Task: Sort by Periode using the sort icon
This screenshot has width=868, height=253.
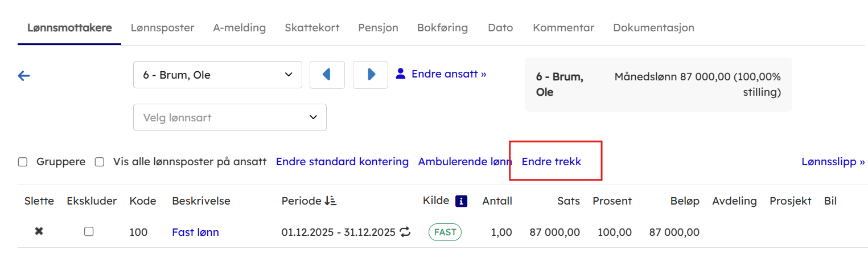Action: pyautogui.click(x=331, y=201)
